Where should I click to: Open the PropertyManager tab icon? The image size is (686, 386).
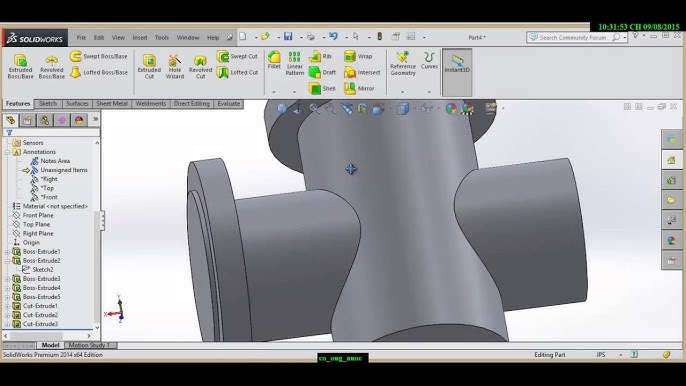pyautogui.click(x=28, y=120)
